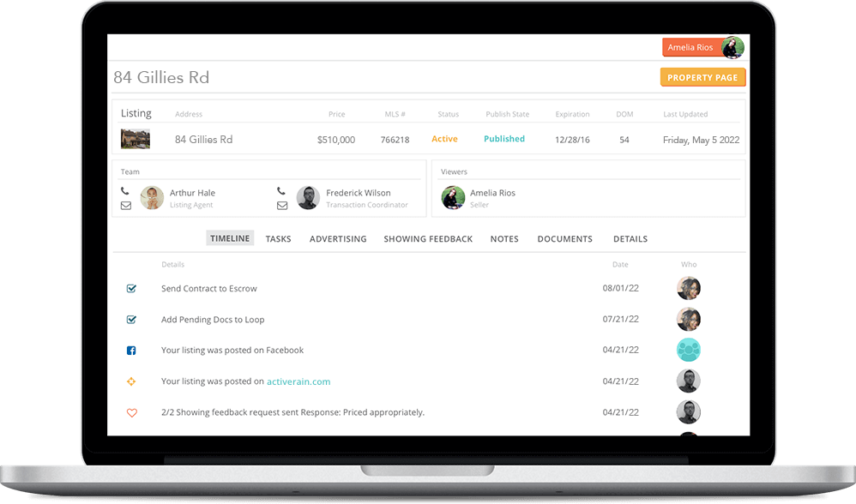Toggle the Send Contract to Escrow checkbox
Image resolution: width=856 pixels, height=504 pixels.
pos(131,289)
